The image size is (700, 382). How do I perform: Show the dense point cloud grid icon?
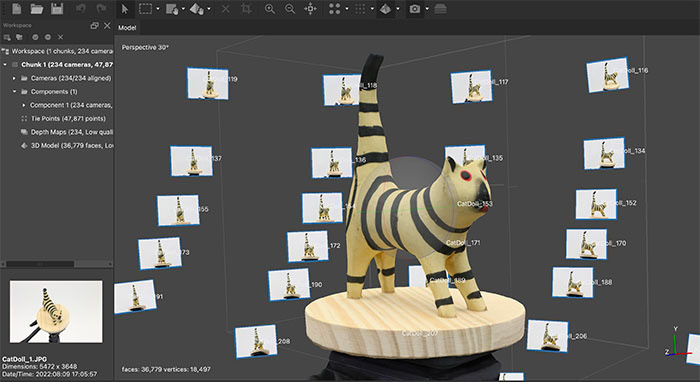[x=360, y=9]
